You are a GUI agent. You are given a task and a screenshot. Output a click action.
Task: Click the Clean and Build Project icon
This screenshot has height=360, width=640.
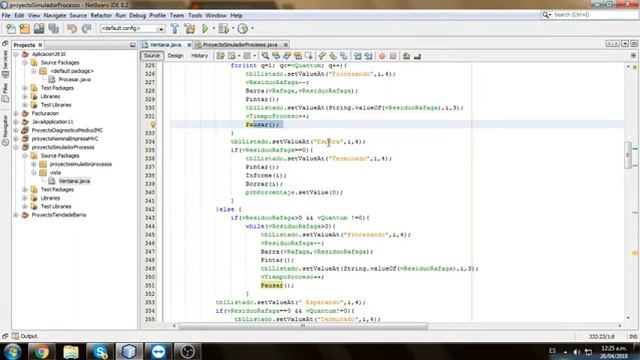190,29
